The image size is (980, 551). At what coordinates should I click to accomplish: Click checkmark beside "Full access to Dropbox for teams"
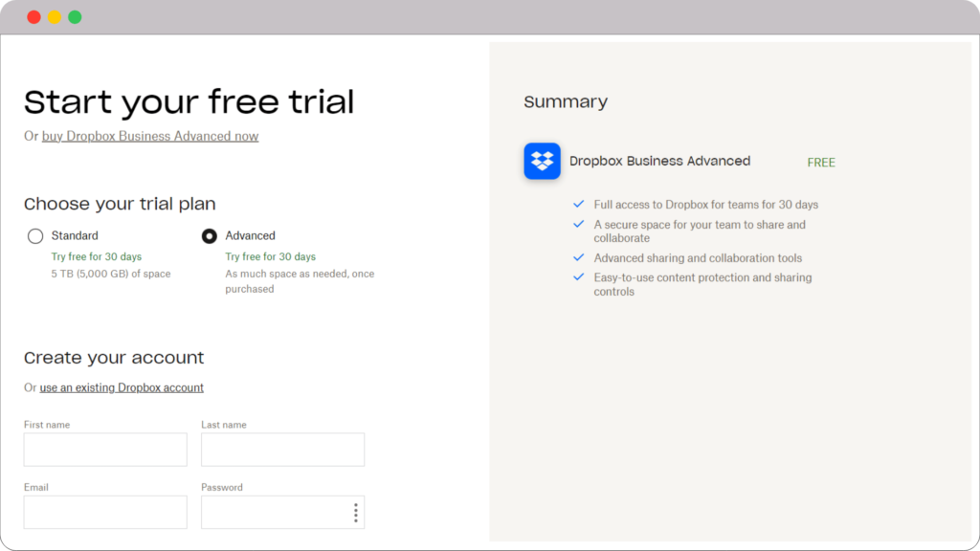(577, 204)
